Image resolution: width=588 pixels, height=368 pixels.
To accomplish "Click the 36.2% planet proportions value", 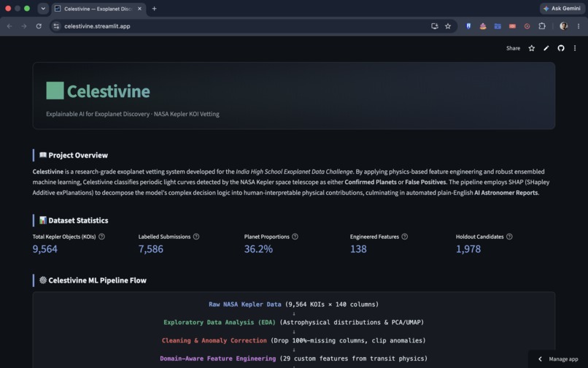I will coord(258,249).
